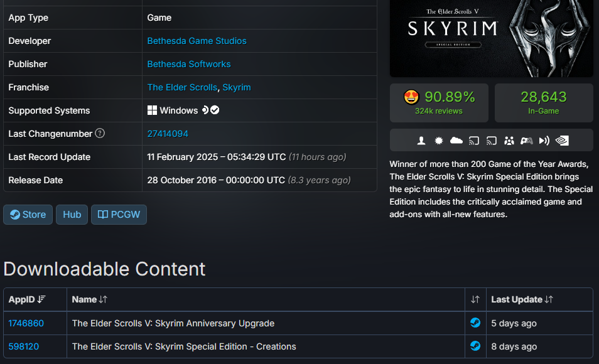Open the Bethesda Game Studios developer link
Image resolution: width=599 pixels, height=364 pixels.
pos(197,41)
